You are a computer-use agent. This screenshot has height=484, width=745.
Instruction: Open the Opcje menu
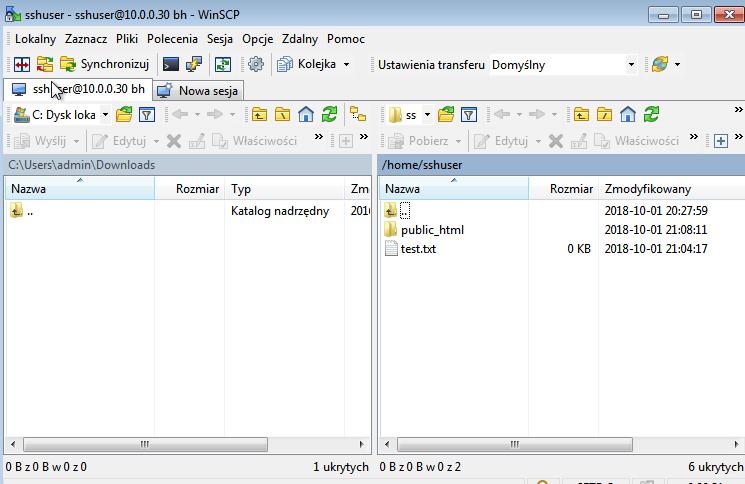click(x=258, y=39)
